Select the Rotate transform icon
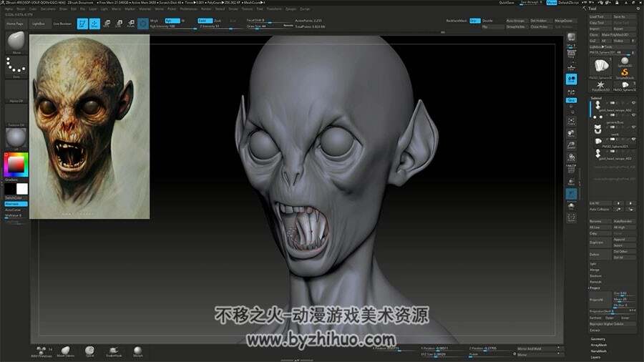Viewport: 644px width, 362px height. [x=131, y=24]
